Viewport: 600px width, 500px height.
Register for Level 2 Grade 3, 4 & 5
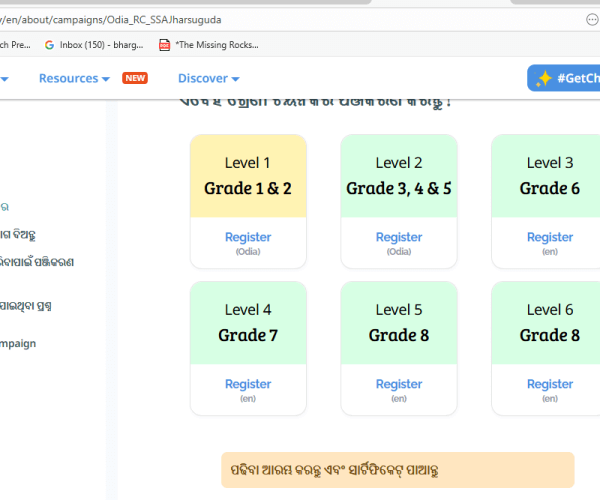tap(399, 237)
